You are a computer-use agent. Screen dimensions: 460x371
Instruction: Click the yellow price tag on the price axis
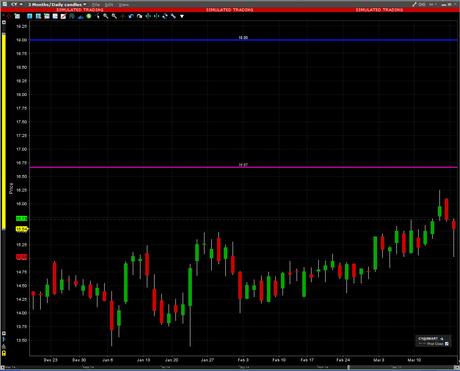tap(22, 229)
